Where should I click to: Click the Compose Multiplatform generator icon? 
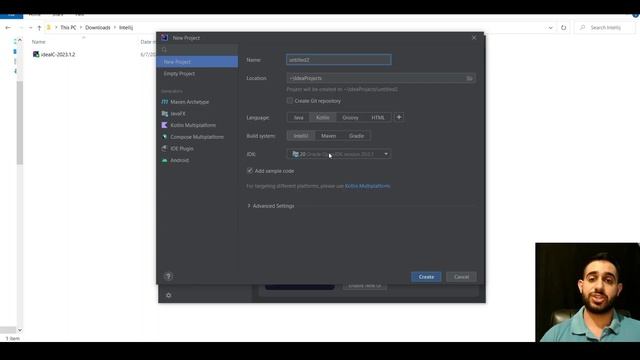click(x=164, y=137)
